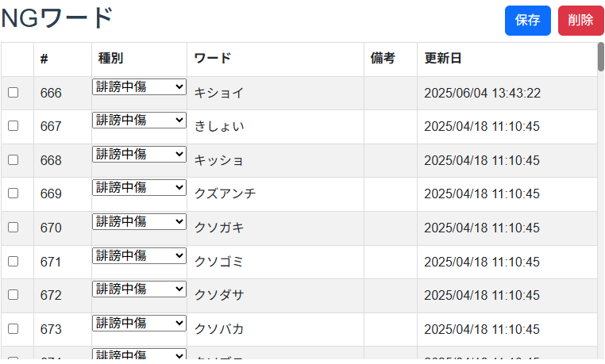Viewport: 605px width, 364px height.
Task: Click the blue 保存 button
Action: pyautogui.click(x=527, y=21)
